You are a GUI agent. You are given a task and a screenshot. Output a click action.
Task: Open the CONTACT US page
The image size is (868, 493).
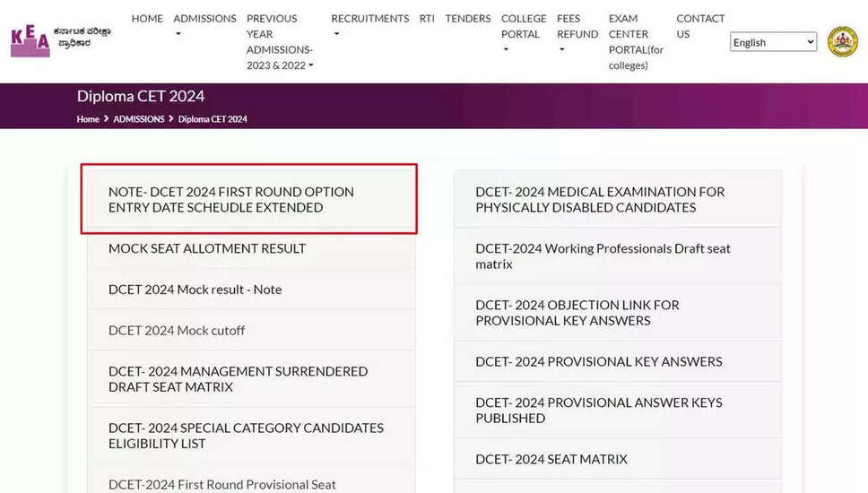pos(700,26)
